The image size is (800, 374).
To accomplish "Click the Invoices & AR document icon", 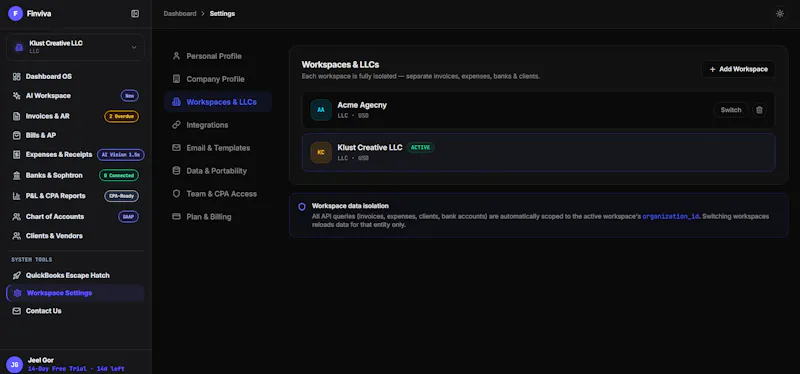I will [17, 116].
